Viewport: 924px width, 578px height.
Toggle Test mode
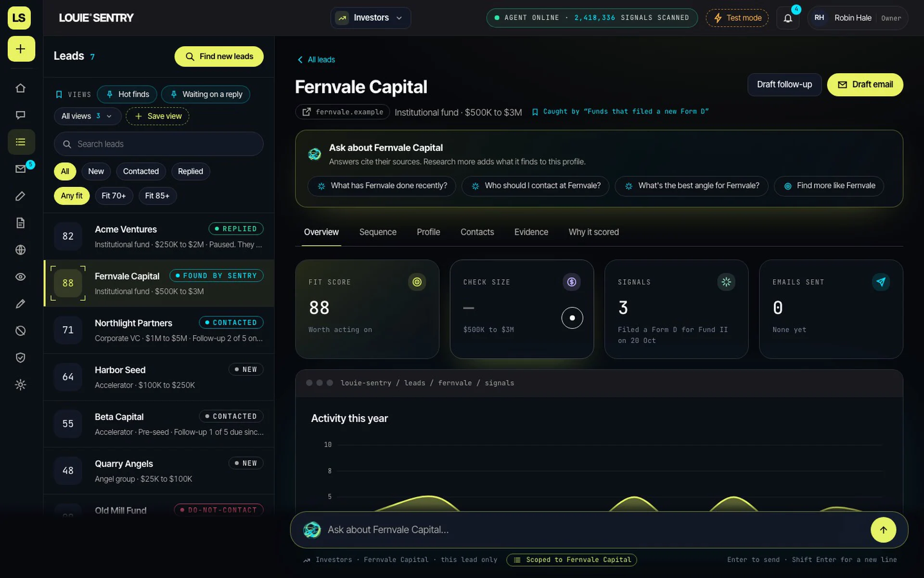[x=737, y=18]
